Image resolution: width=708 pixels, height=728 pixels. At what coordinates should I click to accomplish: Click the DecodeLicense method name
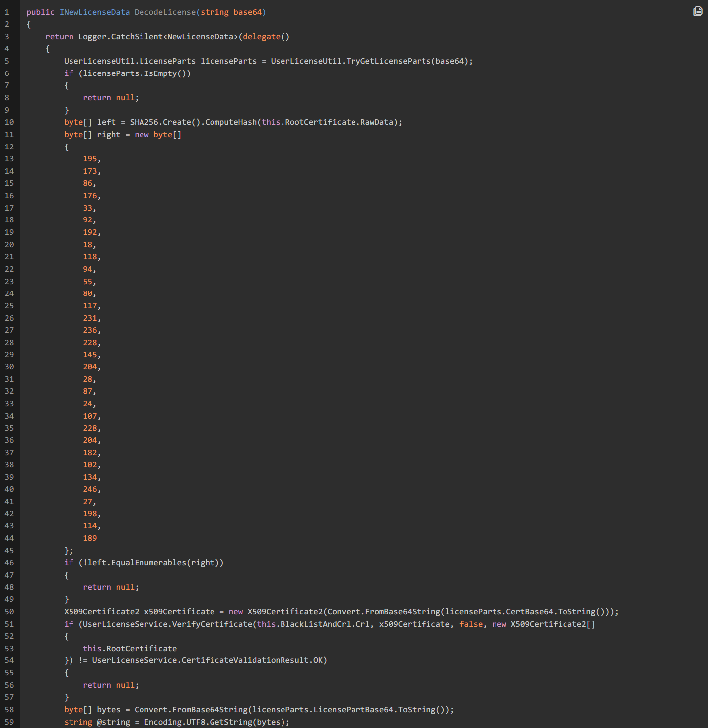165,12
